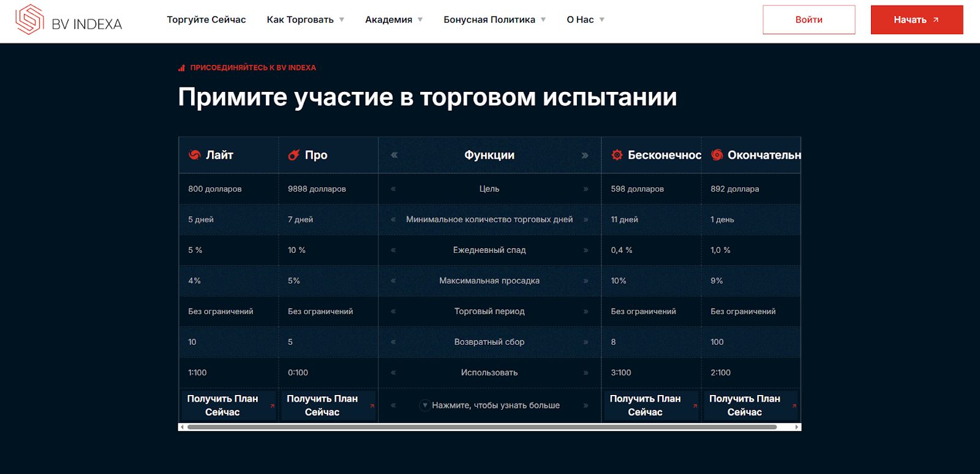This screenshot has width=980, height=474.
Task: Get the Окончательный plan now
Action: pos(751,405)
